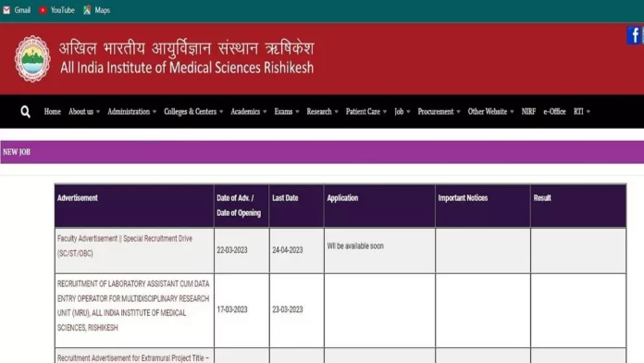Screen dimensions: 644x363
Task: Click the search magnifier icon
Action: (x=26, y=111)
